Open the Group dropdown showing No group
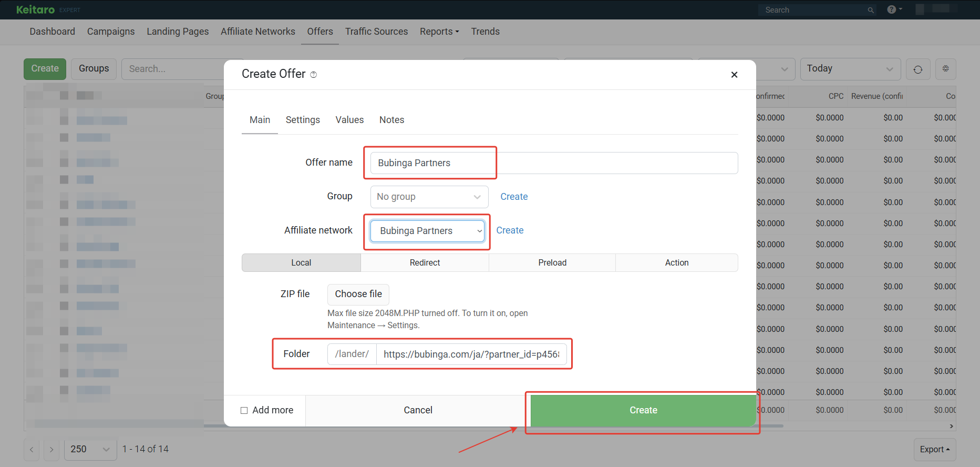The width and height of the screenshot is (980, 467). click(429, 197)
